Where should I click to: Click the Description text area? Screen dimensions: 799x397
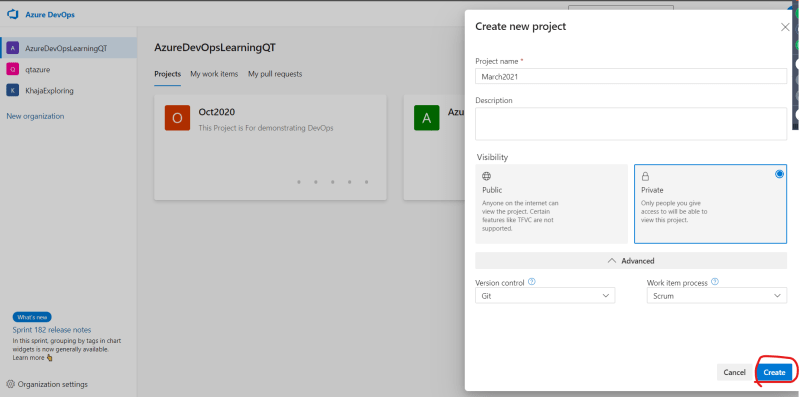pyautogui.click(x=631, y=123)
